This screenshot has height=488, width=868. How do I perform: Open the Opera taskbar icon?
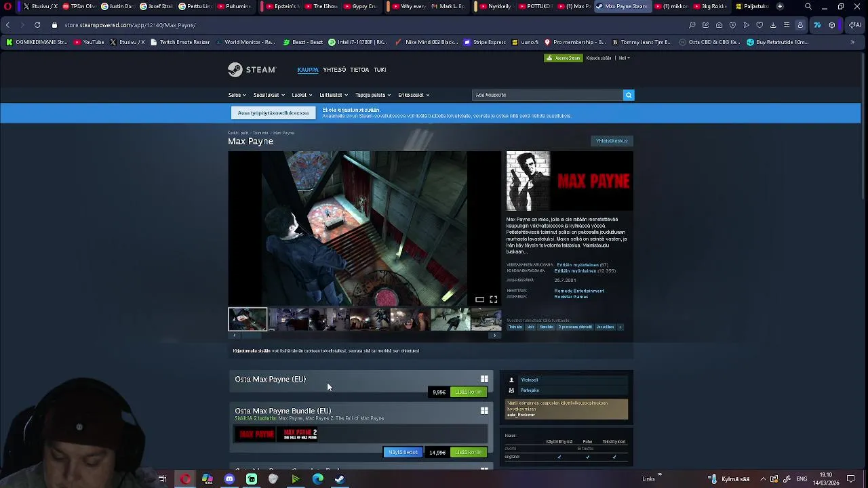click(185, 479)
